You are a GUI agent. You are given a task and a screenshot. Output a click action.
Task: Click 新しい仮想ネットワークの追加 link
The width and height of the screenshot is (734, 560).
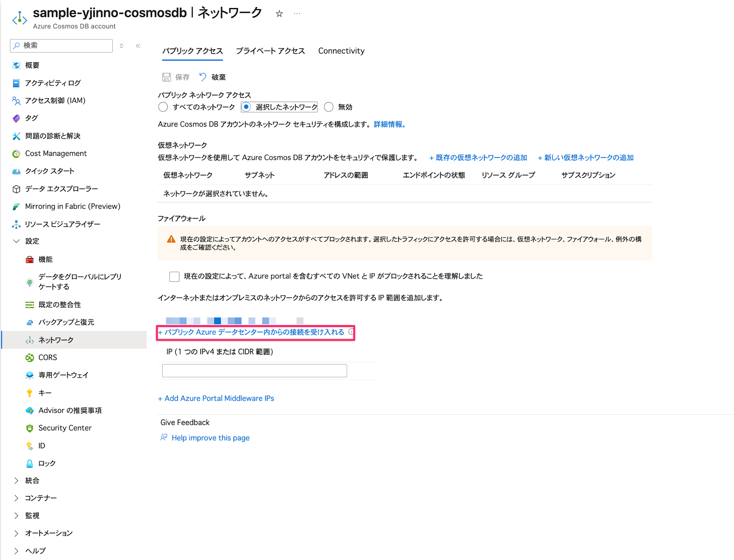[x=586, y=158]
